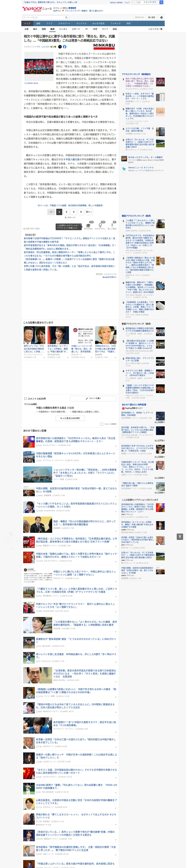The image size is (186, 868).
Task: Open マイページ link
Action: [x=139, y=18]
